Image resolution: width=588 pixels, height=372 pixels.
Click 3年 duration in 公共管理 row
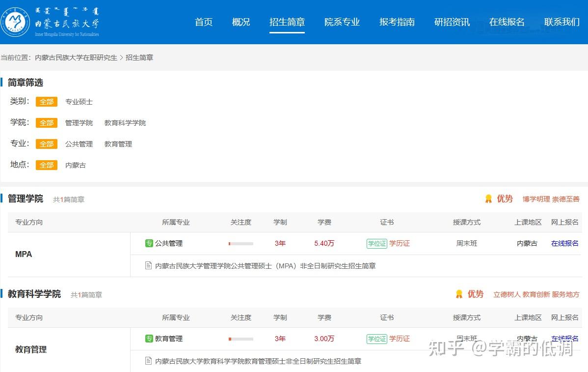pyautogui.click(x=280, y=243)
